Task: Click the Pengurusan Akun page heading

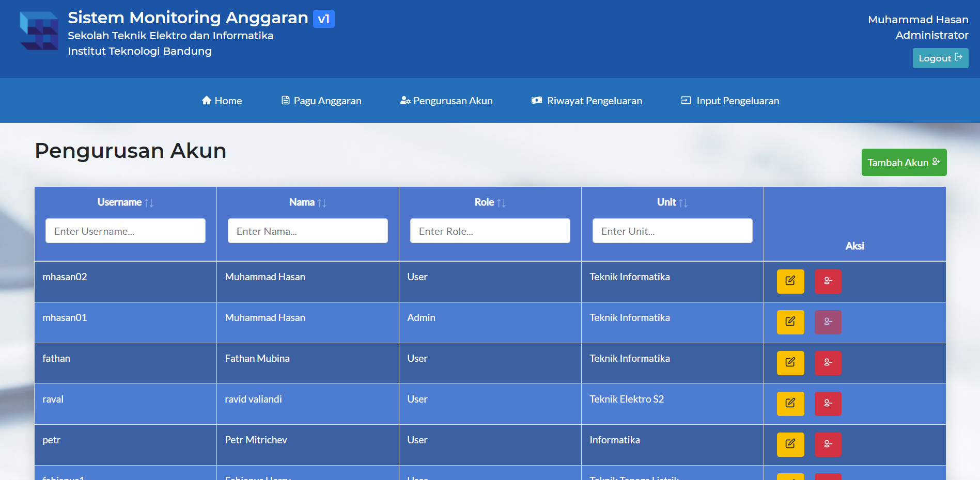Action: 131,151
